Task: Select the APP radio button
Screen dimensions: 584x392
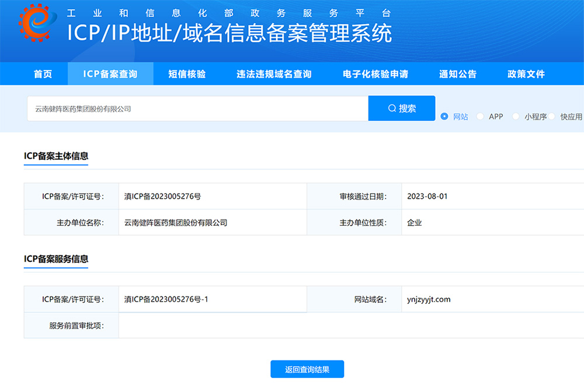Action: pos(480,116)
